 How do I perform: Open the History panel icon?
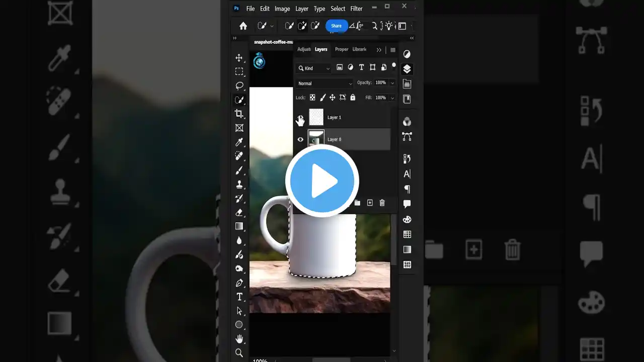click(x=407, y=159)
